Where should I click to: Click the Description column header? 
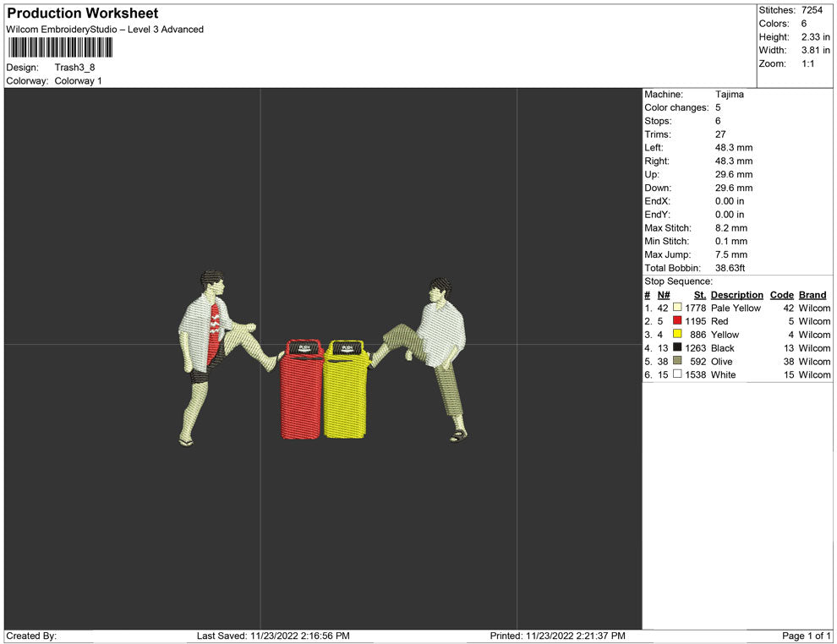coord(736,295)
